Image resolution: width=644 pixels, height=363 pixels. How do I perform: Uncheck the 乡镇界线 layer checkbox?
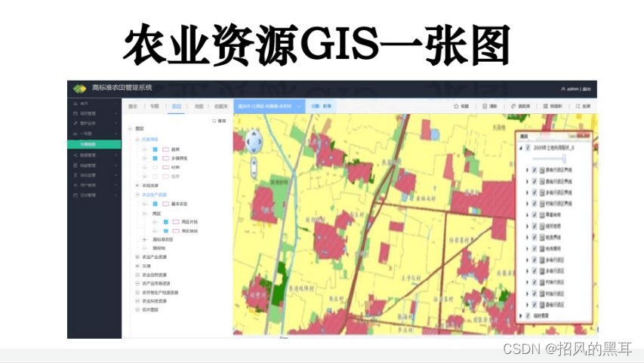coord(156,158)
